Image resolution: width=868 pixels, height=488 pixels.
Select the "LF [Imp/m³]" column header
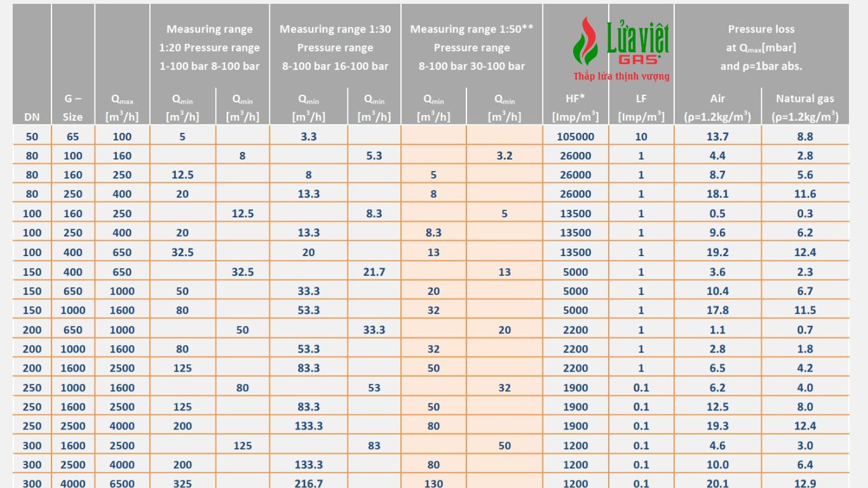tap(641, 107)
